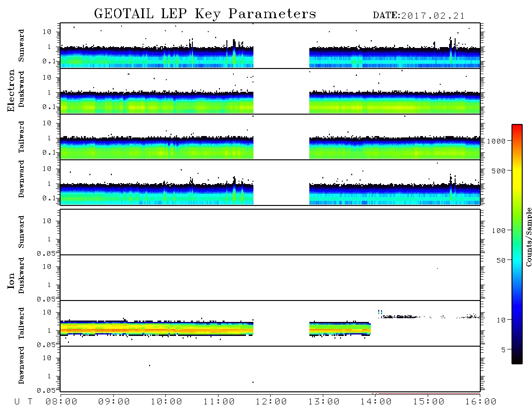Select the Ion Duskward panel label
The height and width of the screenshot is (410, 532).
click(21, 276)
